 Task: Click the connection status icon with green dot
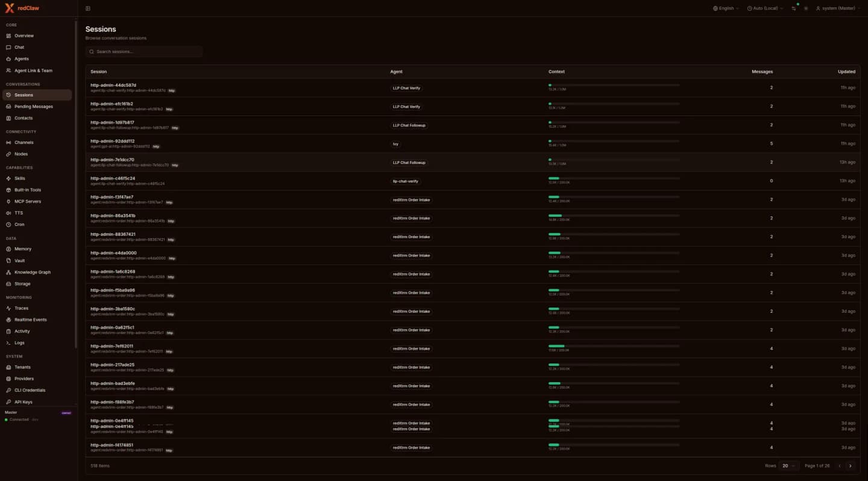794,8
